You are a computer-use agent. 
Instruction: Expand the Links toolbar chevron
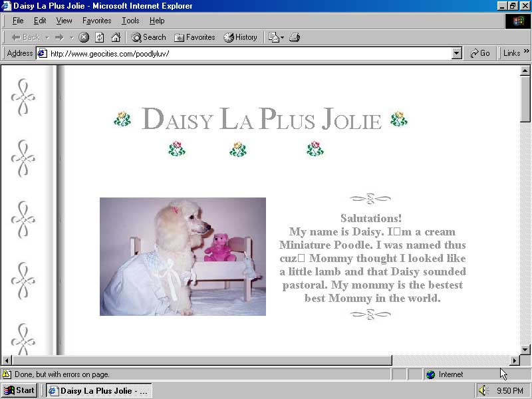click(527, 53)
